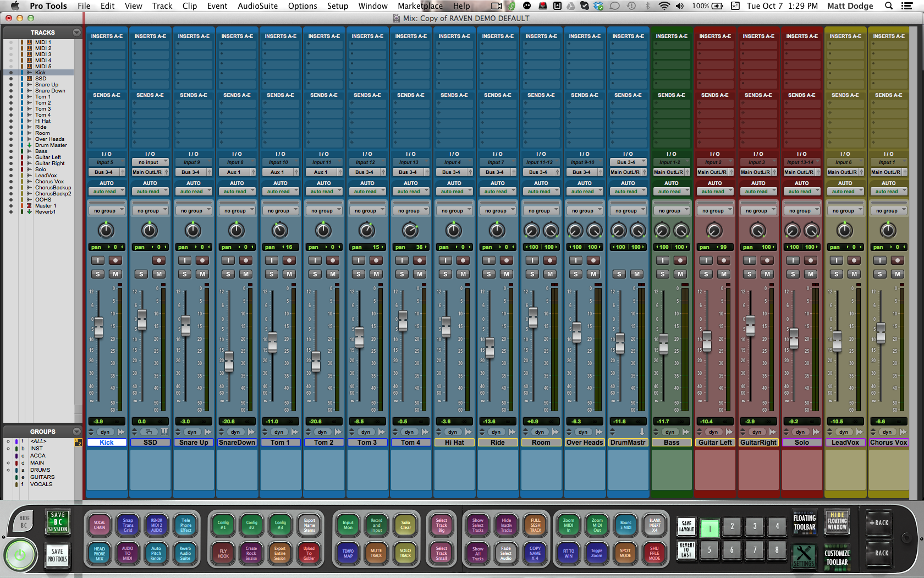Image resolution: width=924 pixels, height=578 pixels.
Task: Click the Save Layout button
Action: (686, 526)
